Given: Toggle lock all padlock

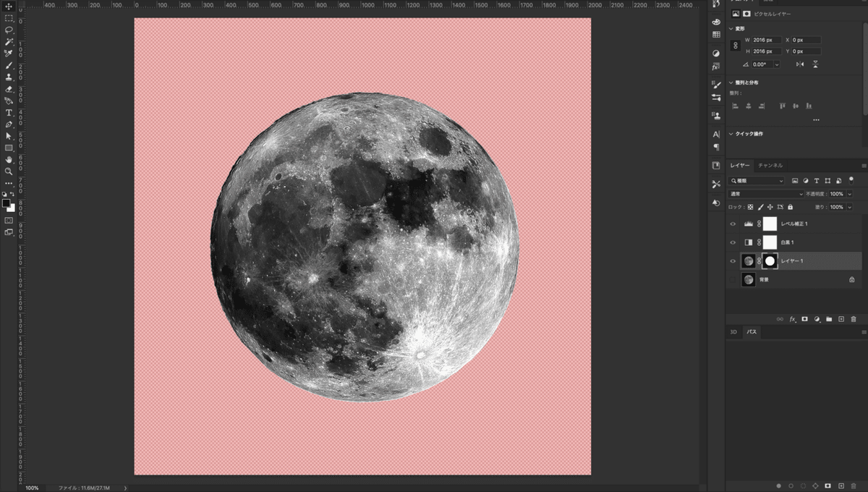Looking at the screenshot, I should pyautogui.click(x=791, y=207).
